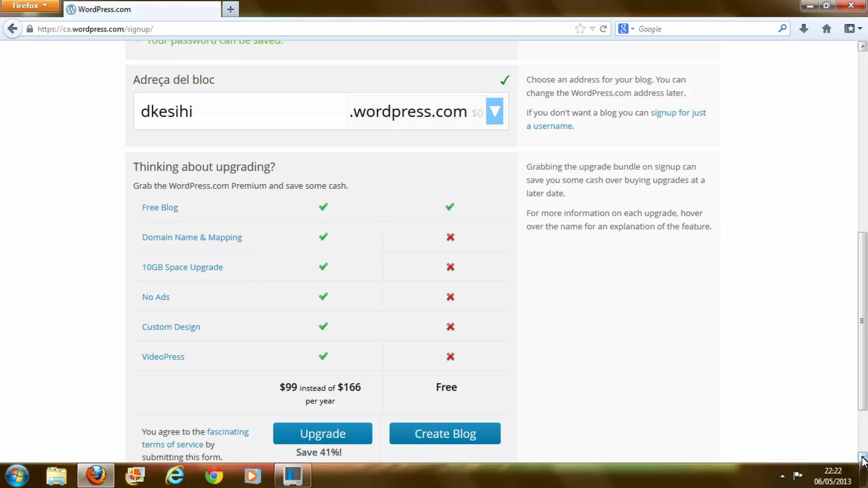
Task: Switch to Firefox in the taskbar
Action: pyautogui.click(x=96, y=475)
